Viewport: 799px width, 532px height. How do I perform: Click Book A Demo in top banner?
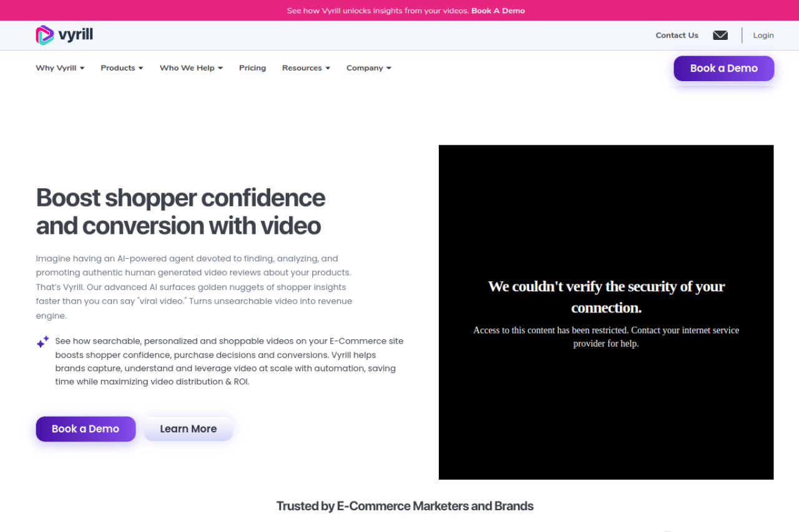498,11
